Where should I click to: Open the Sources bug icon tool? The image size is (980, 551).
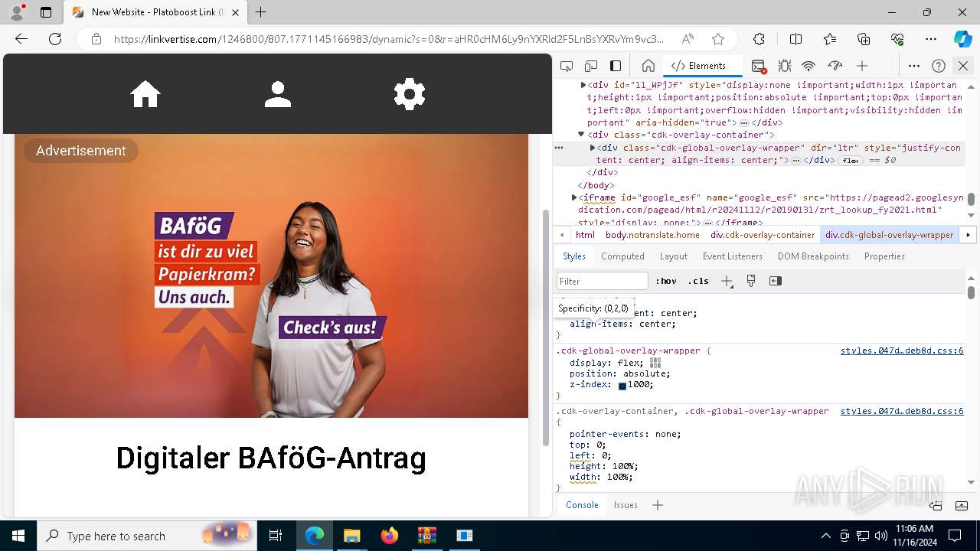(x=785, y=66)
